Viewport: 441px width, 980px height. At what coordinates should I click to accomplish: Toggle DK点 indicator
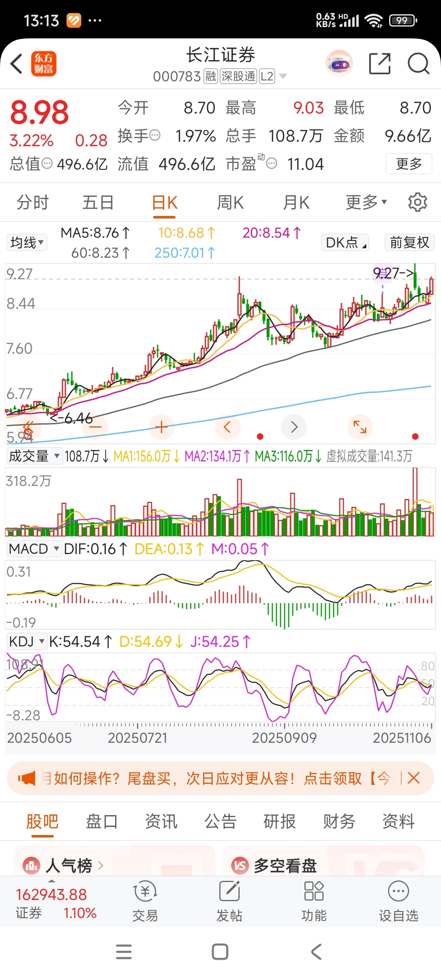pyautogui.click(x=345, y=243)
